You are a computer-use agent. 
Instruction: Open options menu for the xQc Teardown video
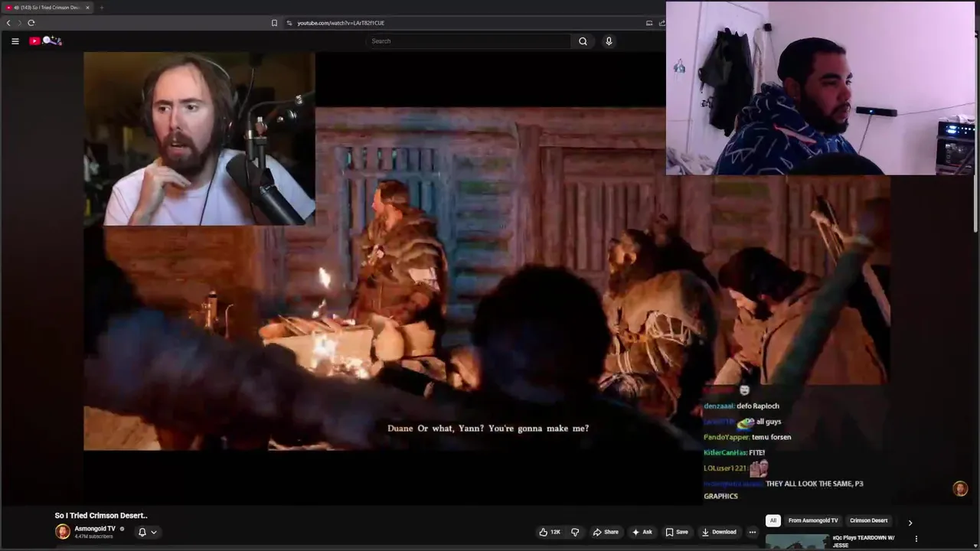pyautogui.click(x=916, y=539)
